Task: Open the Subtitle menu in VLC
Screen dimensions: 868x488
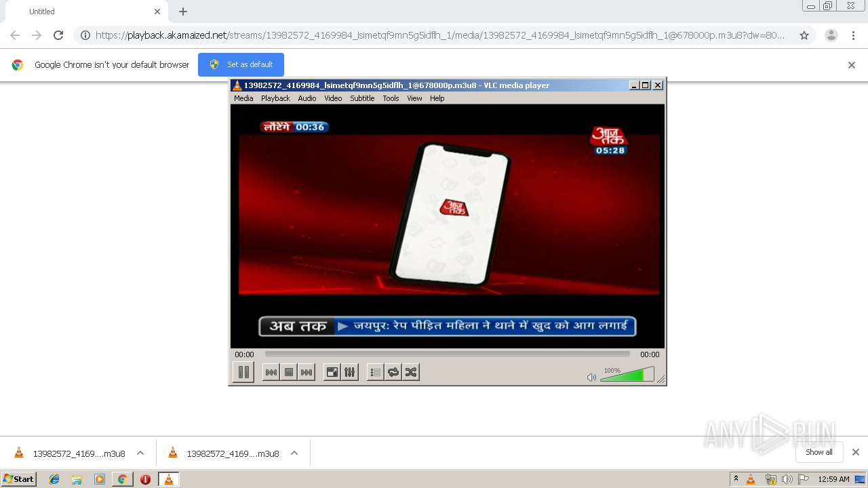Action: (362, 98)
